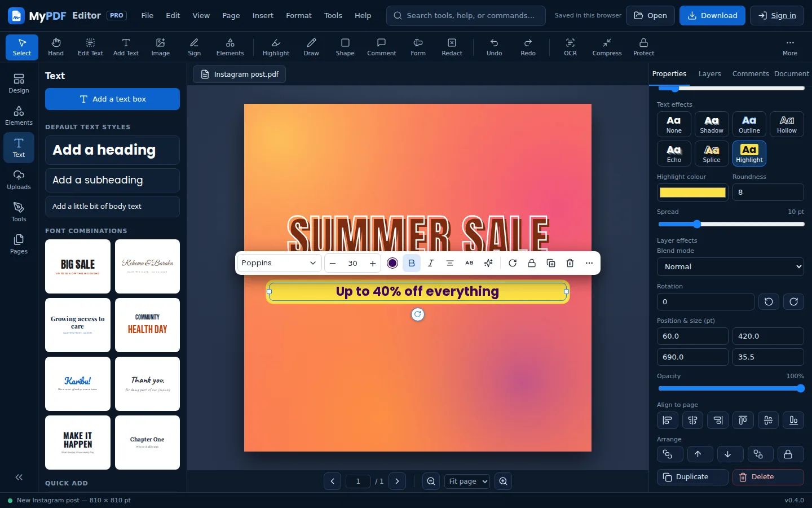Viewport: 812px width, 508px height.
Task: Collapse the sidebar with double chevron
Action: (x=19, y=478)
